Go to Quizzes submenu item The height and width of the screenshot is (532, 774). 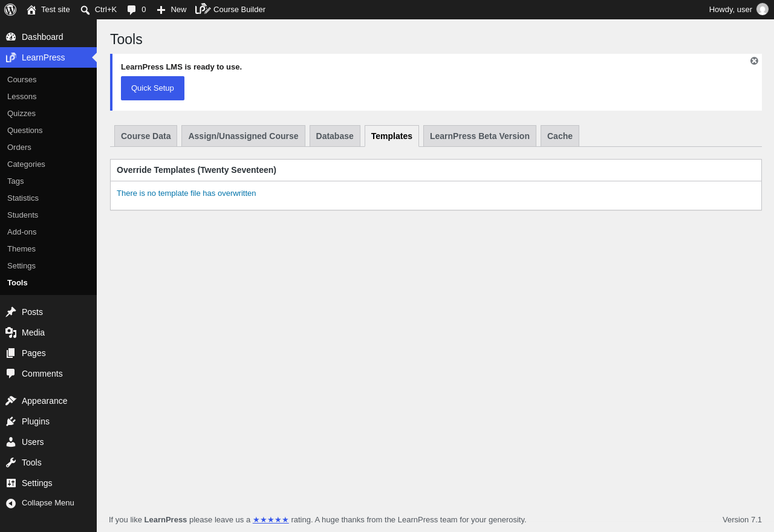point(21,114)
